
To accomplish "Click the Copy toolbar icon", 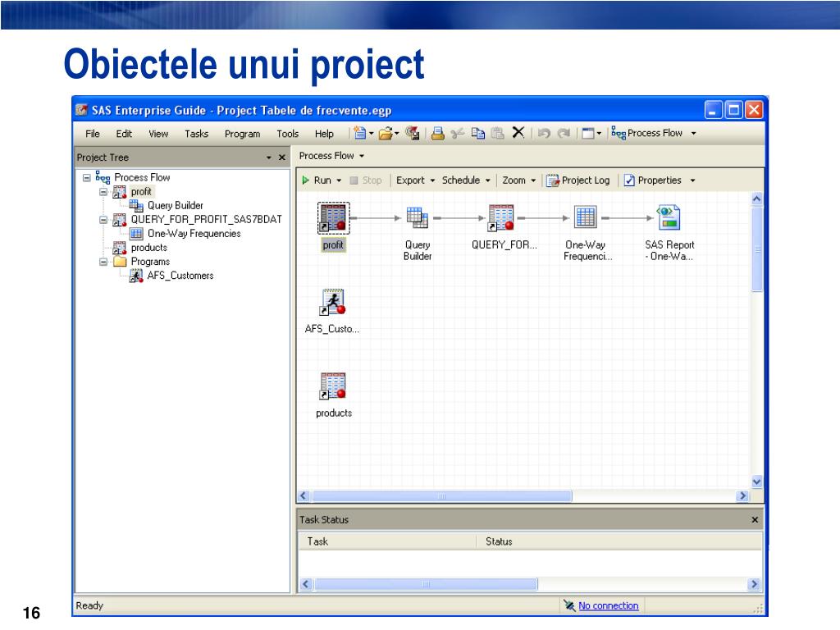I will click(x=478, y=133).
